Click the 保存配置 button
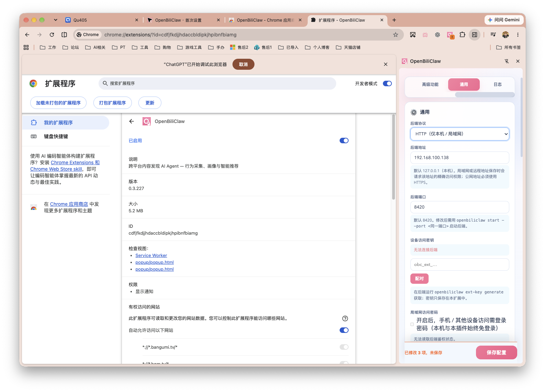 496,352
